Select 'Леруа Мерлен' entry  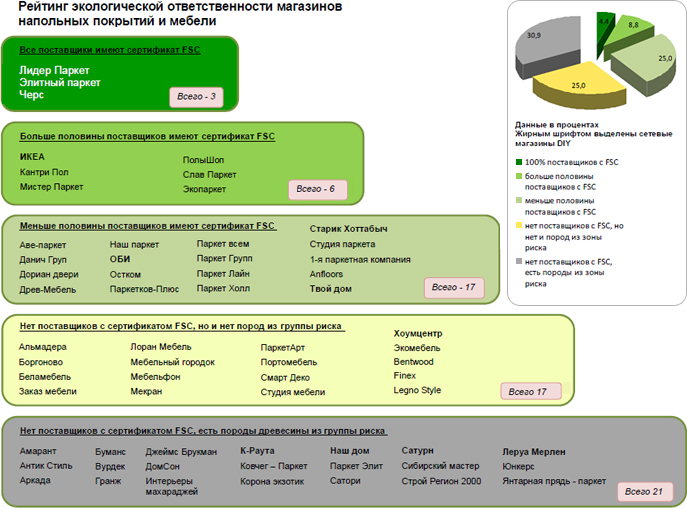534,452
